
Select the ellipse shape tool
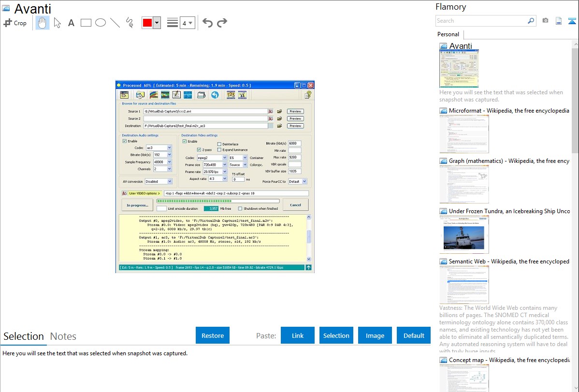click(x=101, y=23)
